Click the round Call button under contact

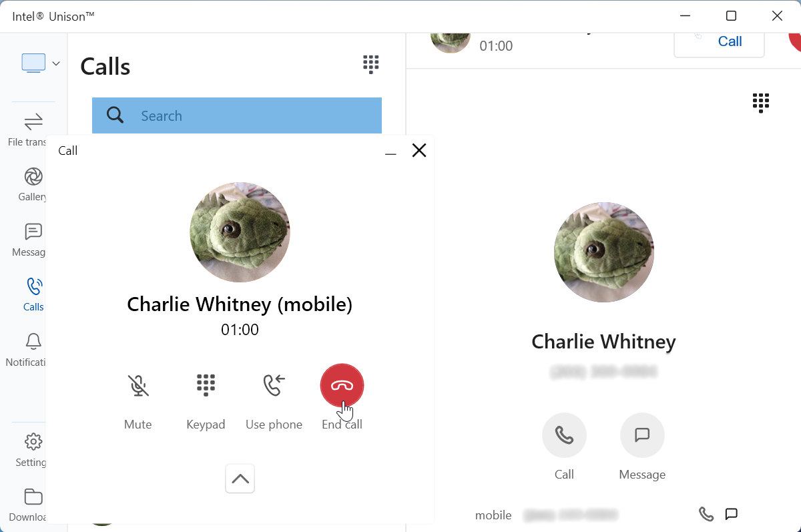pos(564,435)
